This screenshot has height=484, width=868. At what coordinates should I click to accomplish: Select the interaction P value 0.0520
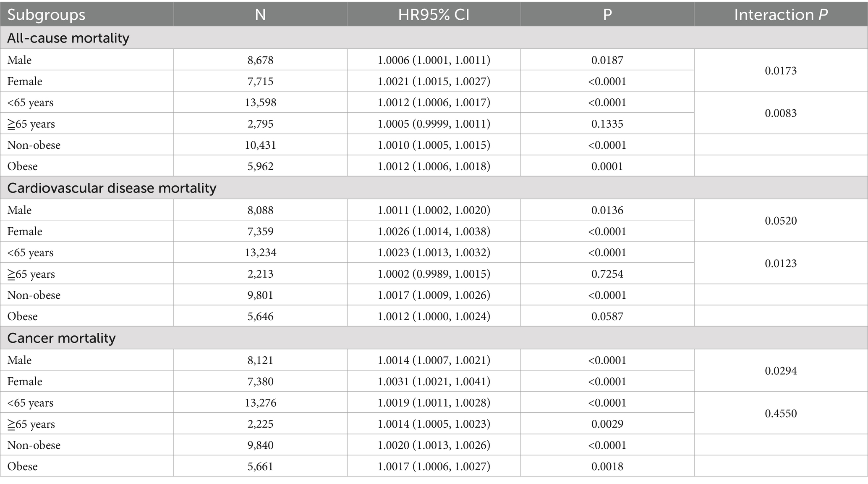click(780, 221)
